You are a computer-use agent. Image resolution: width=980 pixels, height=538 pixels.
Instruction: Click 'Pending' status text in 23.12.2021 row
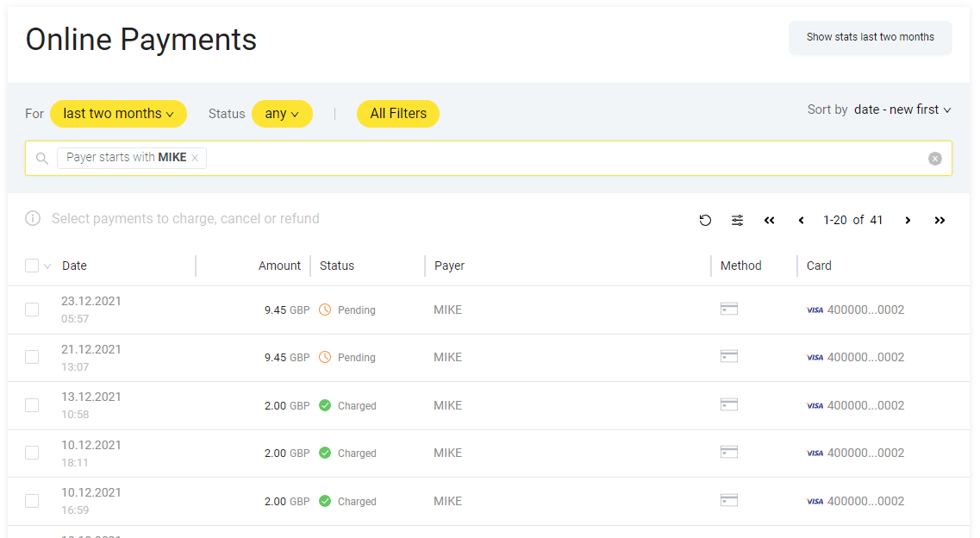coord(356,310)
